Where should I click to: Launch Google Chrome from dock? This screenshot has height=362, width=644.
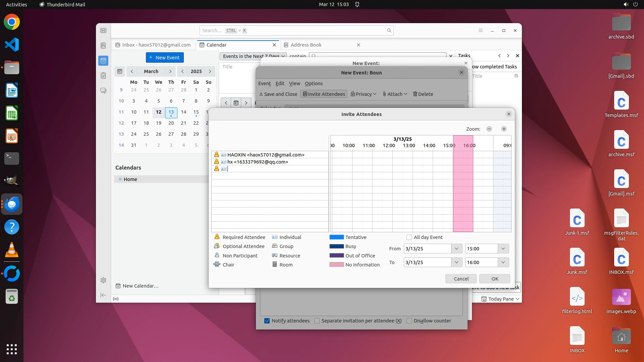pyautogui.click(x=12, y=22)
